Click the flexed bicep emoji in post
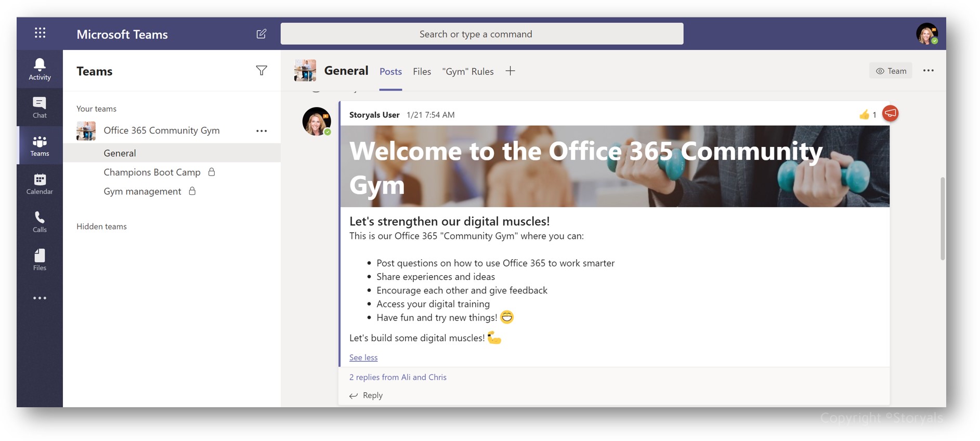This screenshot has height=441, width=980. [x=494, y=338]
